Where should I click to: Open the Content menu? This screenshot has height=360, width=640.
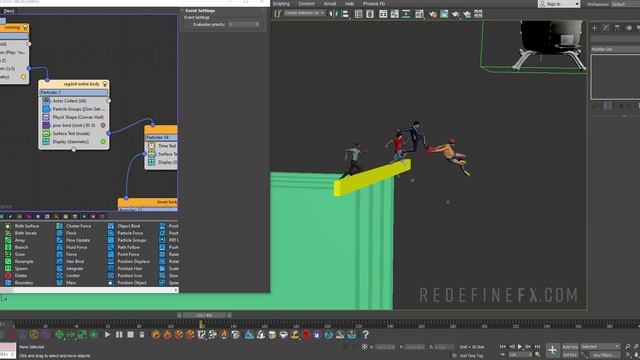(x=306, y=4)
